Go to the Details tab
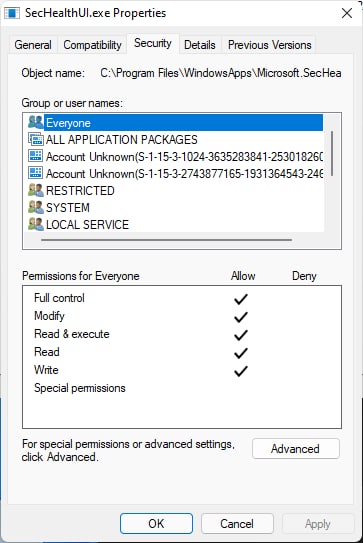Viewport: 363px width, 543px height. [200, 45]
